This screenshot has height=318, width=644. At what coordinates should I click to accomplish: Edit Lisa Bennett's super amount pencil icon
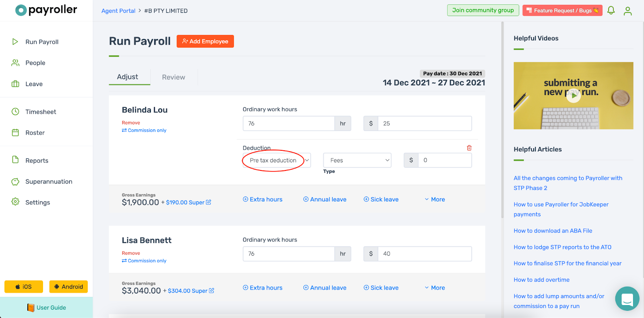click(x=212, y=291)
